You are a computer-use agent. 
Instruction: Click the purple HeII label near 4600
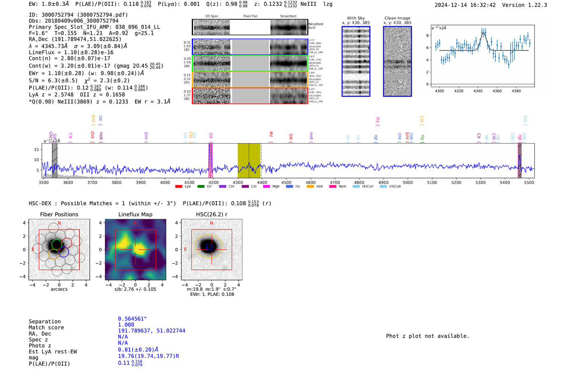[x=311, y=137]
